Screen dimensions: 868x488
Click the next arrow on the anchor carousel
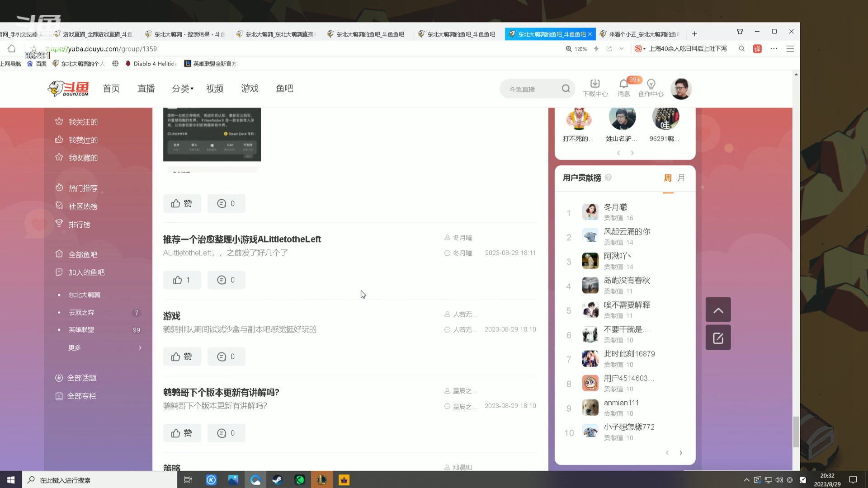click(632, 153)
